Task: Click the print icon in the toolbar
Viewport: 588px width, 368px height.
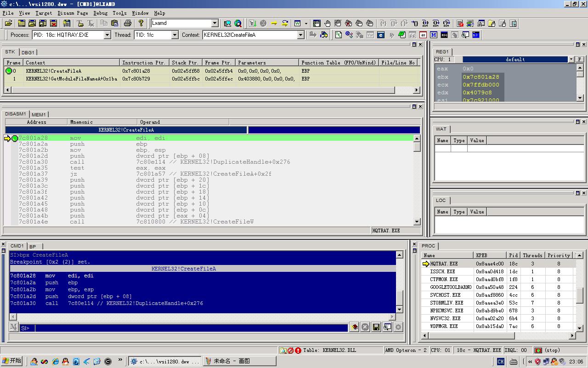Action: coord(128,23)
